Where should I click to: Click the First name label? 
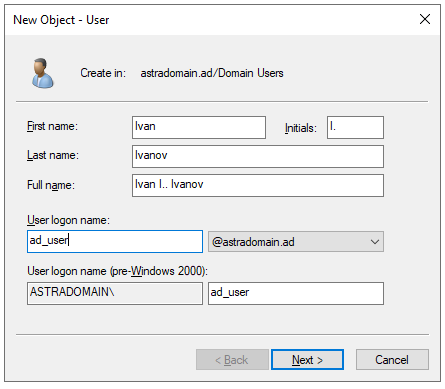click(x=52, y=126)
